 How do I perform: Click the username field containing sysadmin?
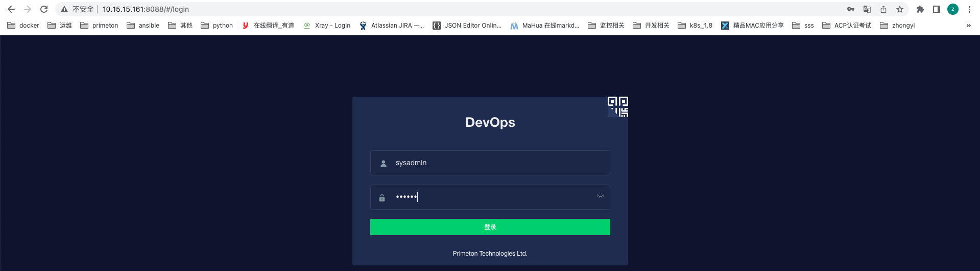[490, 163]
